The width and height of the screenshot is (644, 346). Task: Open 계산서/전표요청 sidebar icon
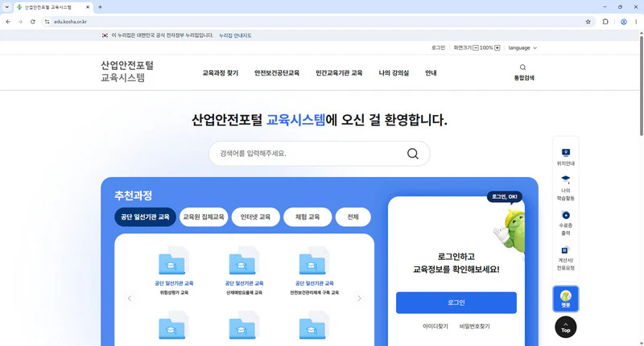click(566, 250)
